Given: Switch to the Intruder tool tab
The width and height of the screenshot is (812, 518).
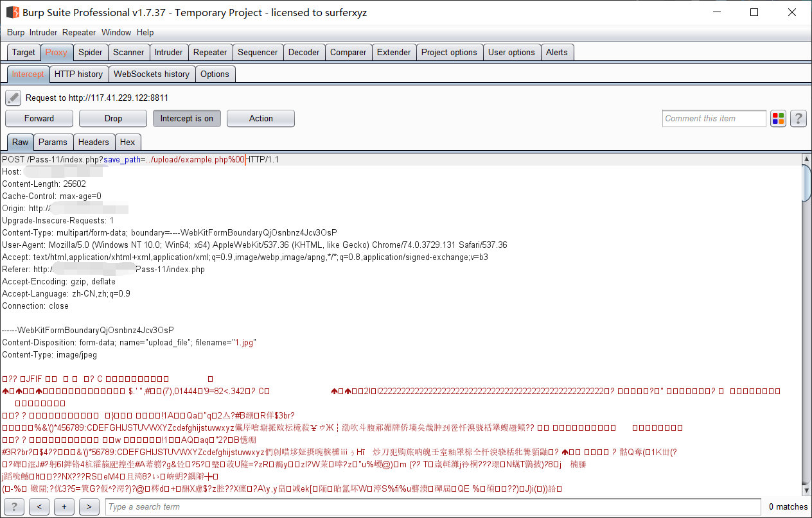Looking at the screenshot, I should point(169,53).
